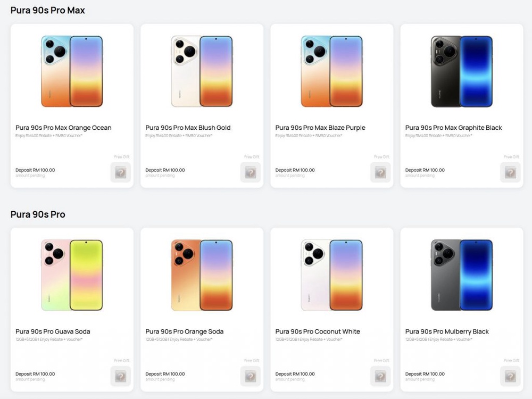The image size is (532, 399).
Task: Open free gift icon for Graphite Black
Action: point(510,172)
